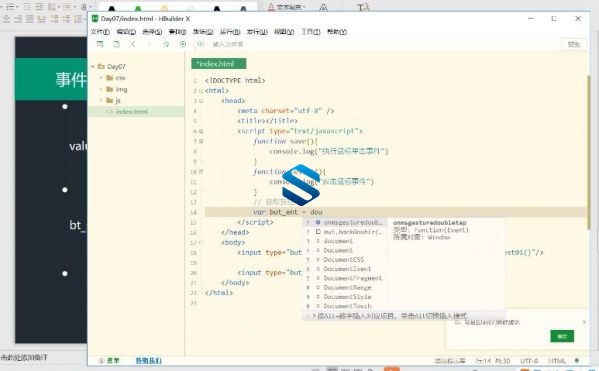The height and width of the screenshot is (371, 599).
Task: Click the css folder icon
Action: point(110,78)
